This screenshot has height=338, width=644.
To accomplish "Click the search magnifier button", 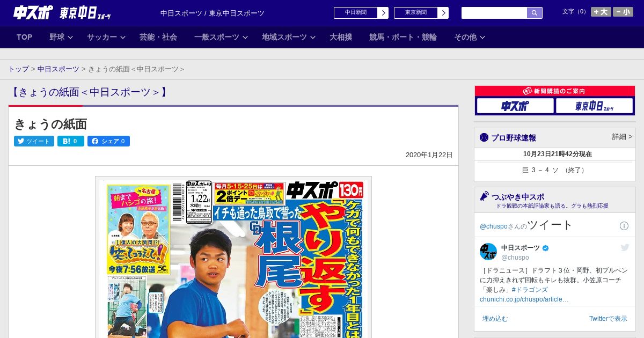I will pyautogui.click(x=535, y=13).
